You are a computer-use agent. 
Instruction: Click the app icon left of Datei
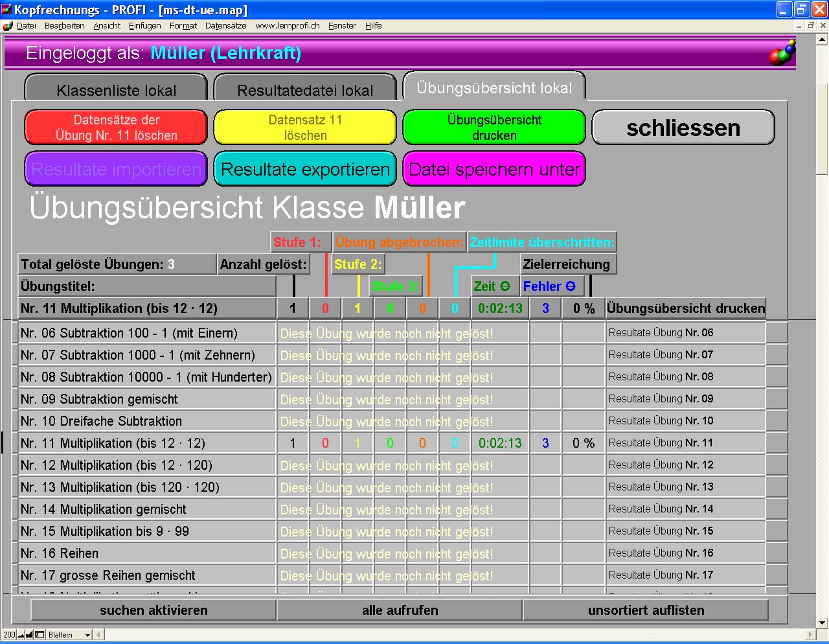pyautogui.click(x=8, y=26)
